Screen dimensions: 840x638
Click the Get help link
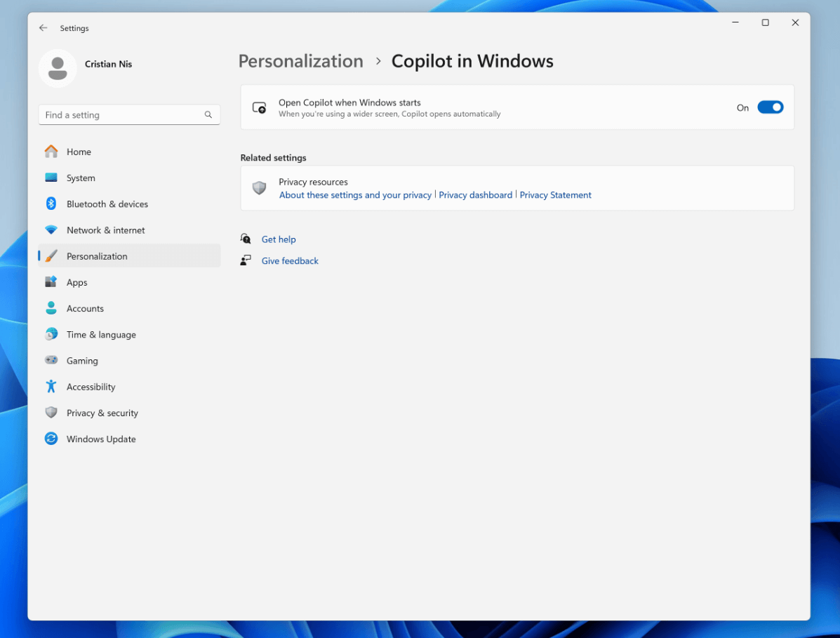point(279,239)
